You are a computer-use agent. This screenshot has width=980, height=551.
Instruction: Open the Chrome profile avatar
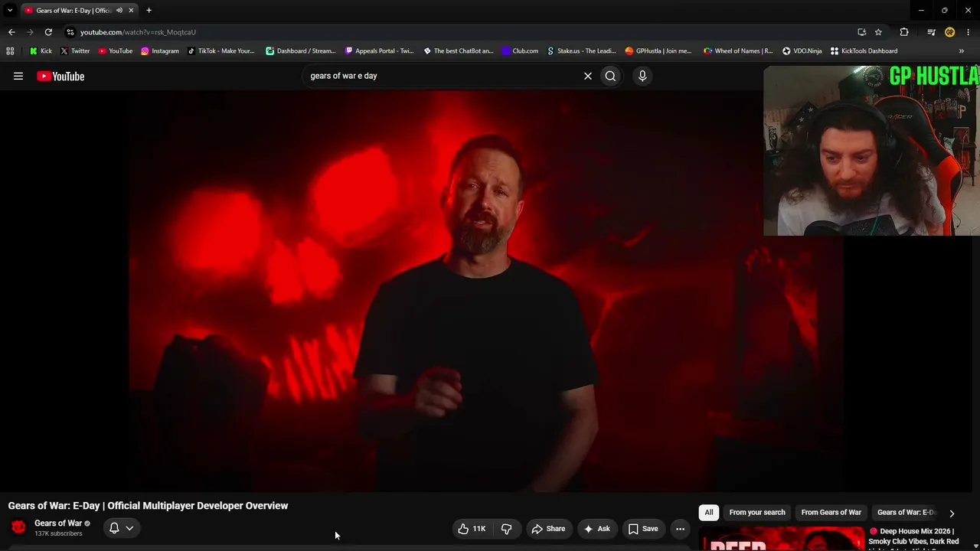pyautogui.click(x=949, y=32)
